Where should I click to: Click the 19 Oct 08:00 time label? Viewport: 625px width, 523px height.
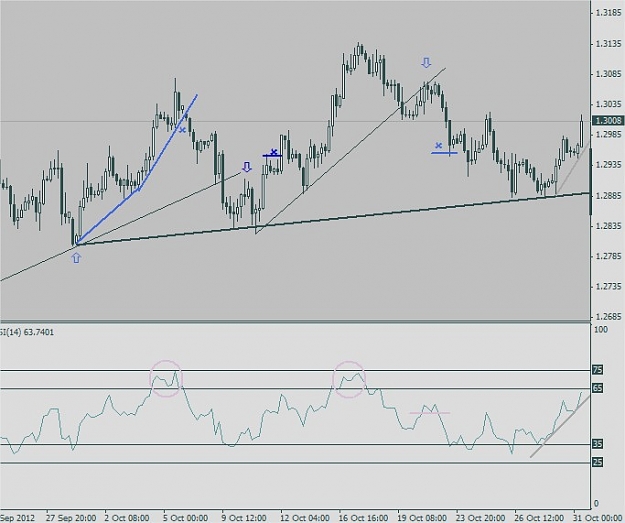(x=422, y=518)
